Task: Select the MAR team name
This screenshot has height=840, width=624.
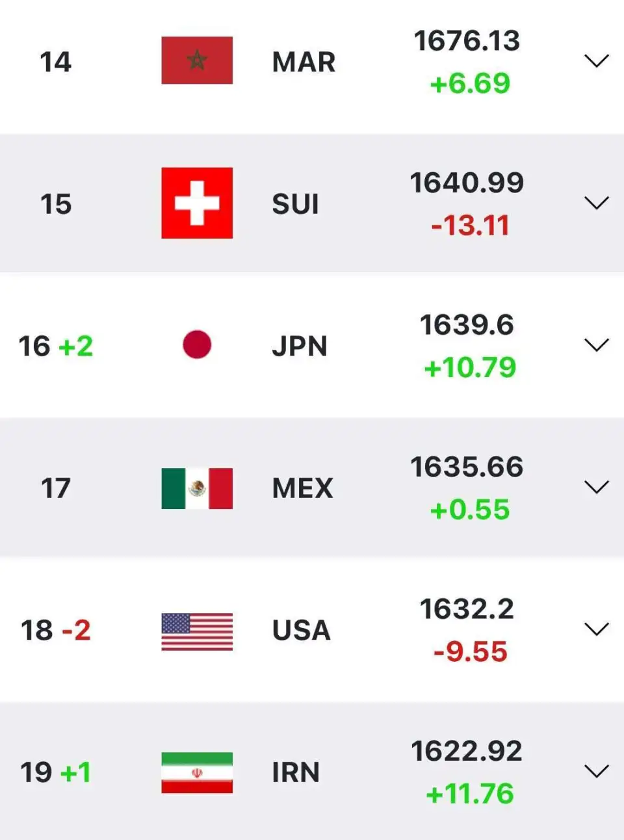Action: tap(304, 62)
